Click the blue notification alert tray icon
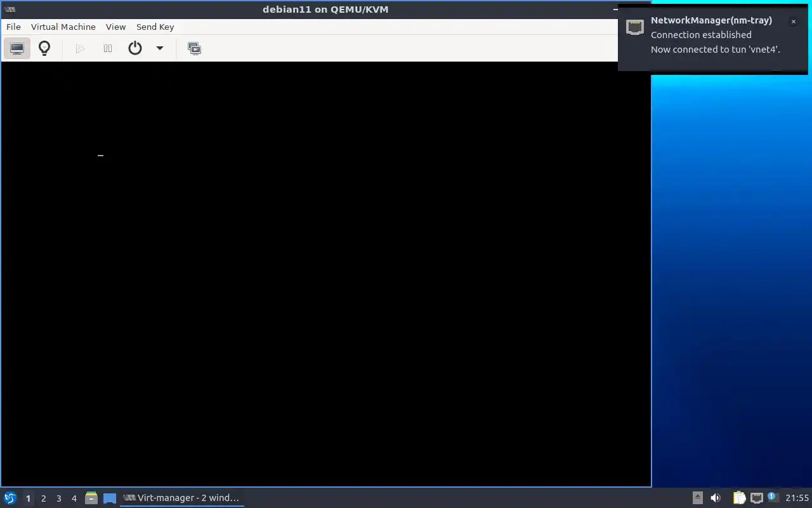 pyautogui.click(x=772, y=497)
